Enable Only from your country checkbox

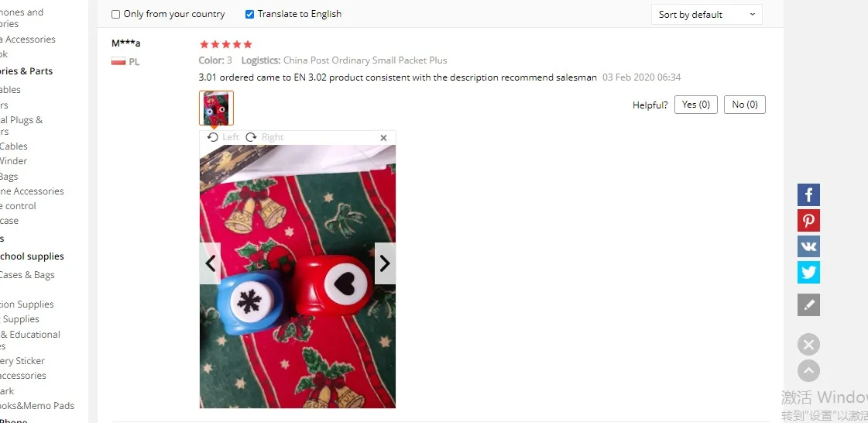(115, 15)
